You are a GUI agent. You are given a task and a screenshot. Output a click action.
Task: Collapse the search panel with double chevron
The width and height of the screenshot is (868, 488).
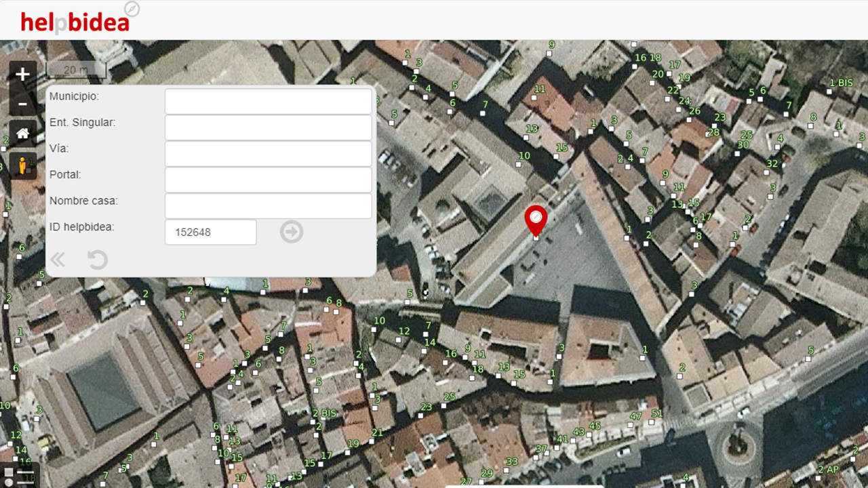pos(58,260)
